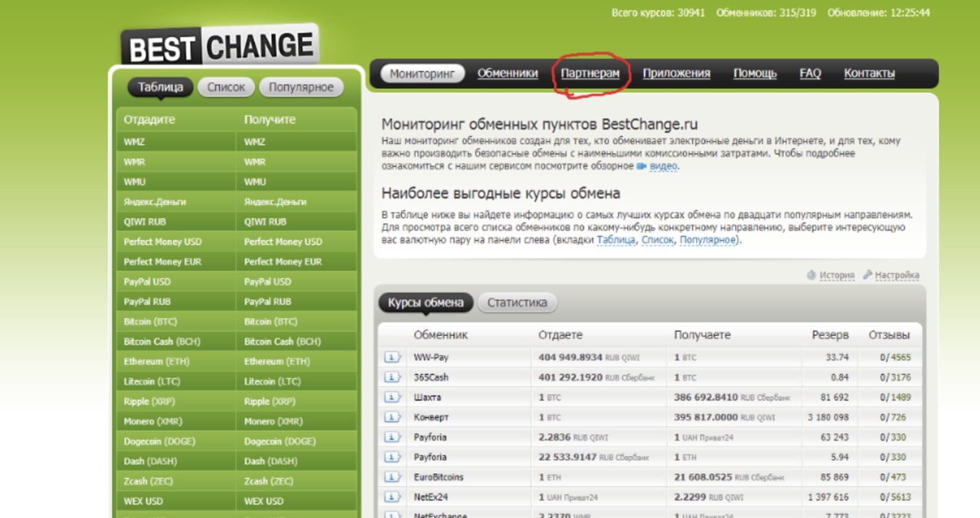Click info icon in Payforia 22 533.9147 row
The height and width of the screenshot is (518, 980).
click(392, 457)
